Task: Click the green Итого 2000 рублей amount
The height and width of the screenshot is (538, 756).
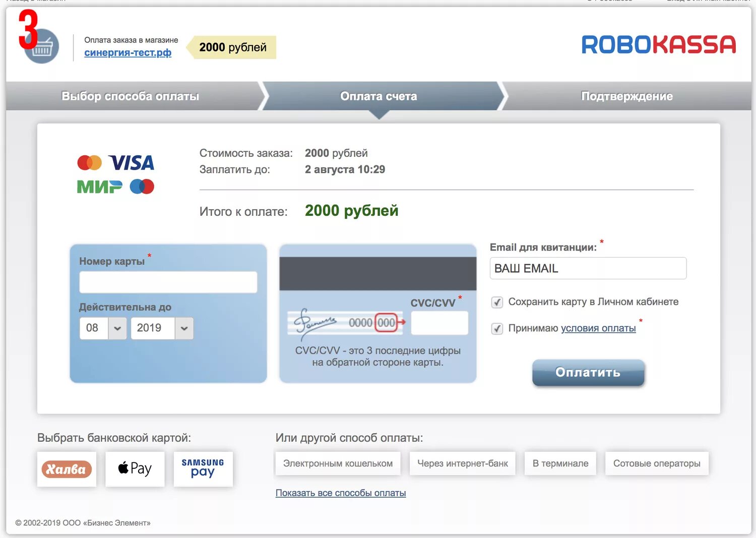Action: [352, 211]
